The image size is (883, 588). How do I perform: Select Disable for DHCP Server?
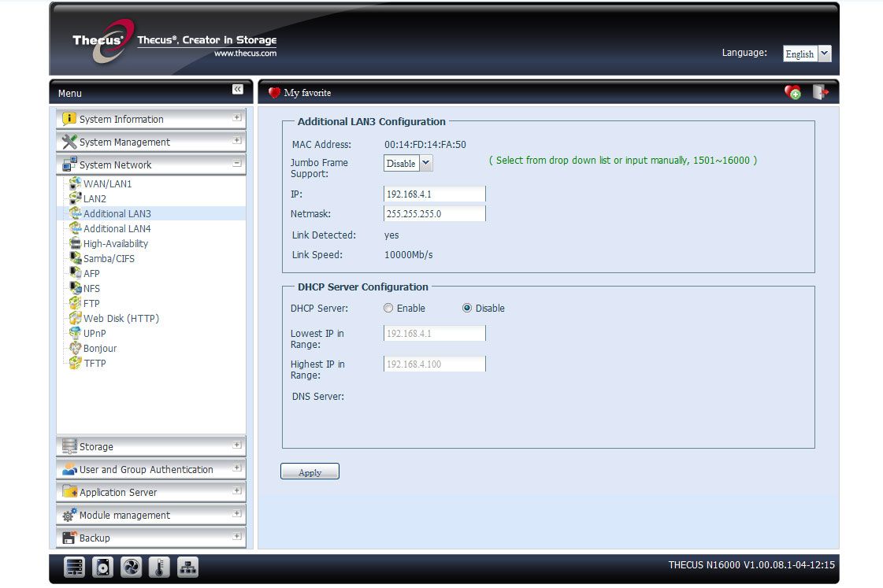pyautogui.click(x=467, y=308)
